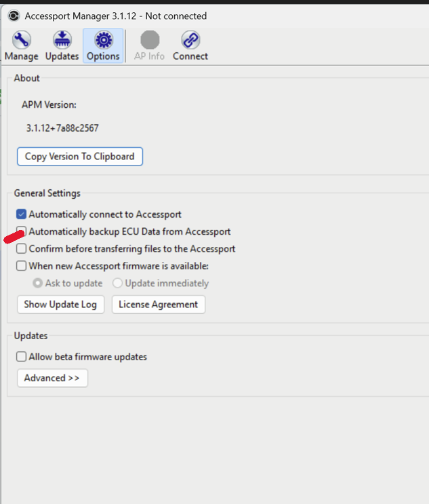Click the version text 3.1.12+7a88c2567
Screen dimensions: 429x504
62,128
